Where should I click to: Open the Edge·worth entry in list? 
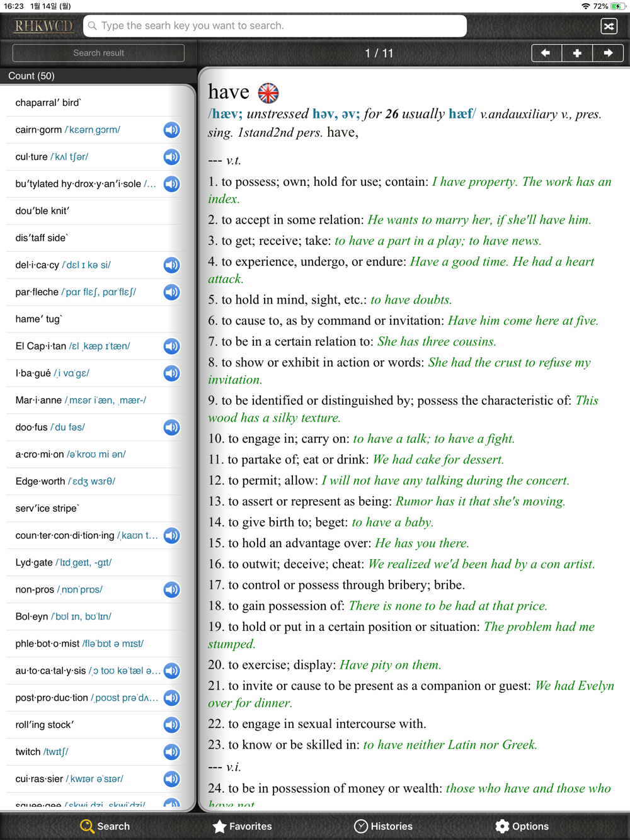click(x=98, y=482)
